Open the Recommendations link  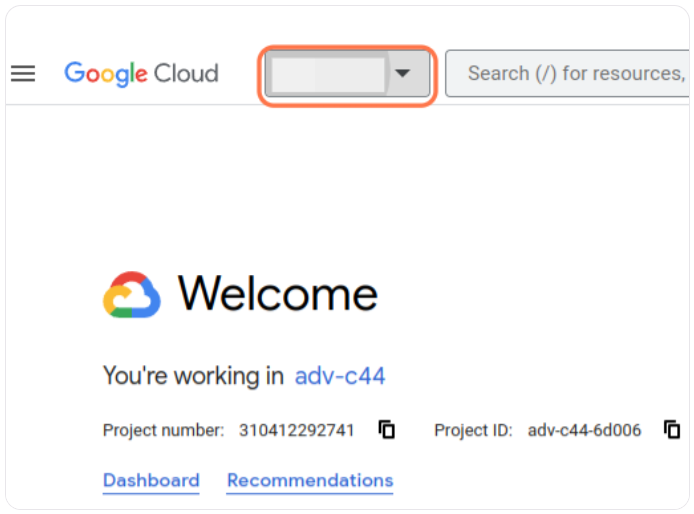click(310, 480)
